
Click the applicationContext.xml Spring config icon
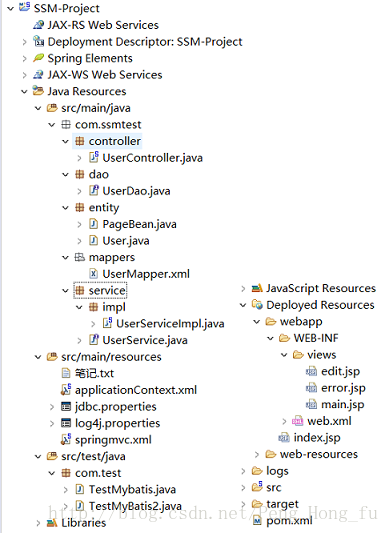66,390
